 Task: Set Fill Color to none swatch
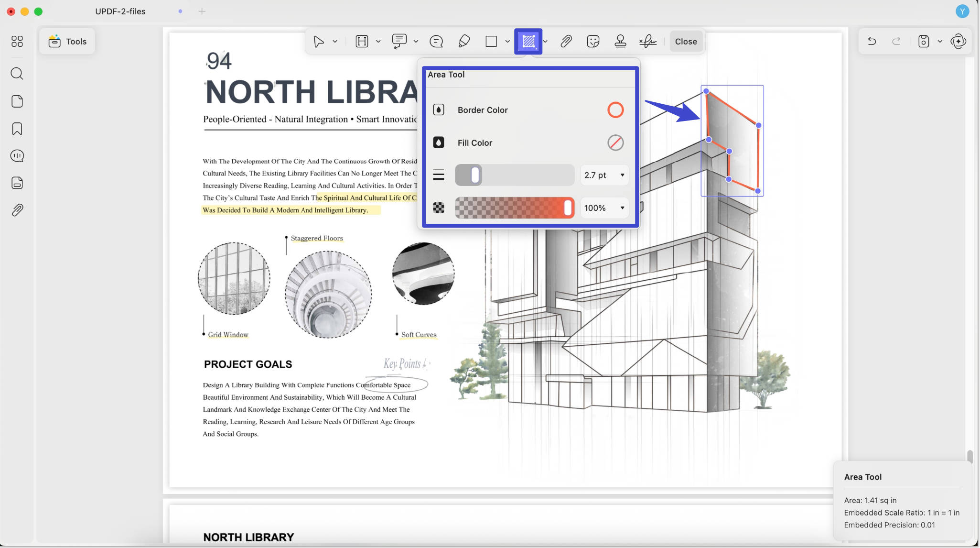click(615, 142)
